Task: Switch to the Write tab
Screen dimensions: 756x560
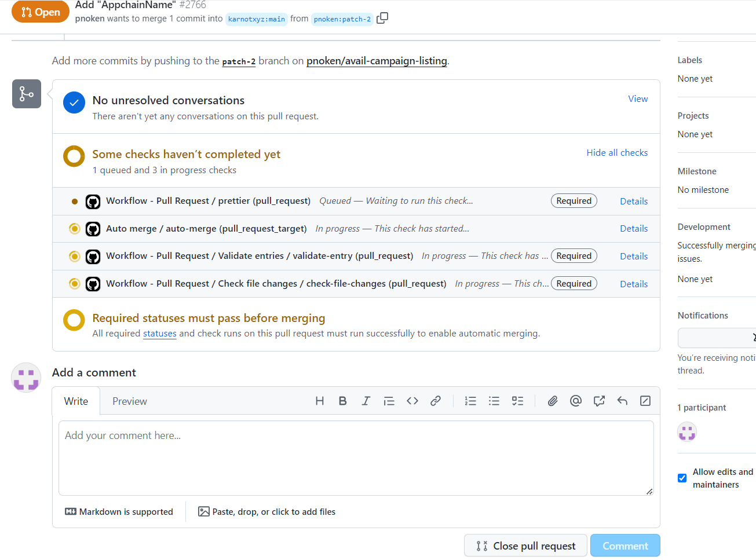Action: [x=76, y=401]
